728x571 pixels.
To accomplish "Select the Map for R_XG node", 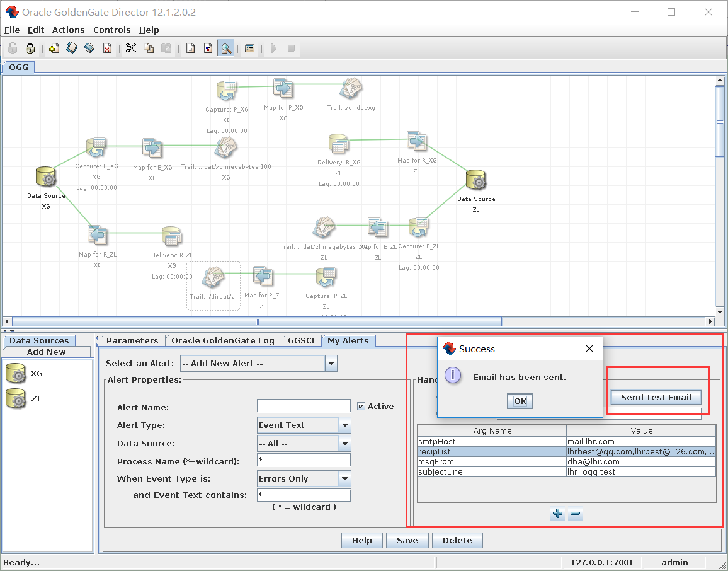I will pyautogui.click(x=416, y=142).
